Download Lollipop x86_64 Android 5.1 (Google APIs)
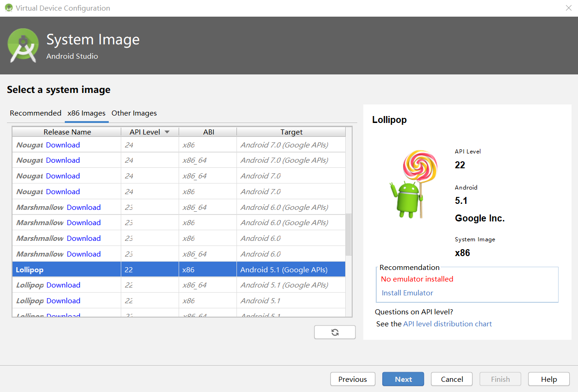 pyautogui.click(x=63, y=285)
